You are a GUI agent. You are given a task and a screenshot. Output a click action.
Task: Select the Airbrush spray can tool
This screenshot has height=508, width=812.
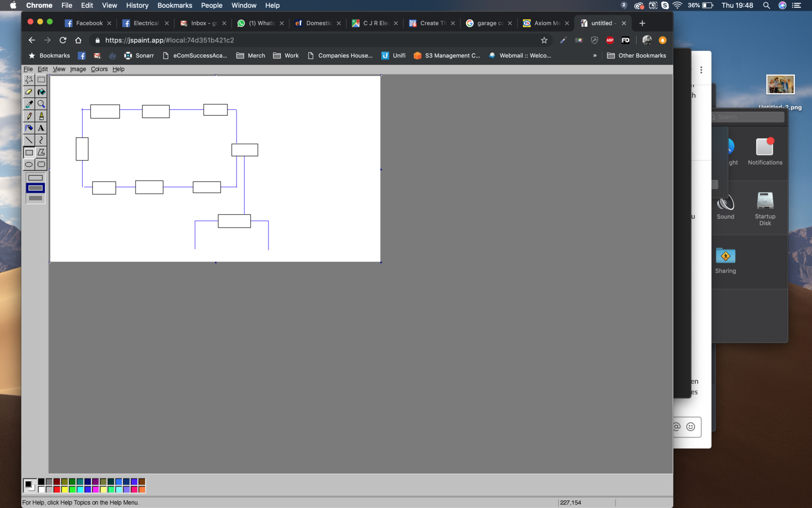coord(29,128)
